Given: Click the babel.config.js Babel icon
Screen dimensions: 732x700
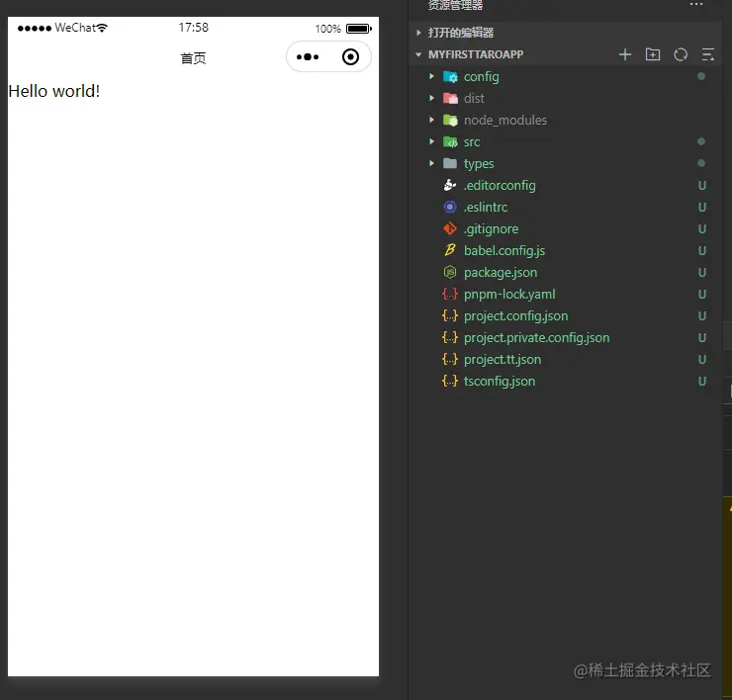Looking at the screenshot, I should (450, 250).
